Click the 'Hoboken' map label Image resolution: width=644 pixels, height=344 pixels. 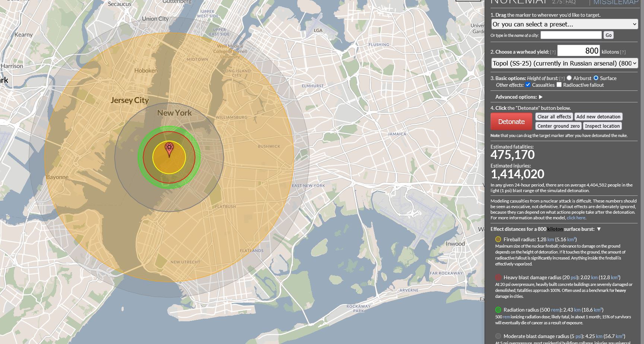[x=146, y=70]
